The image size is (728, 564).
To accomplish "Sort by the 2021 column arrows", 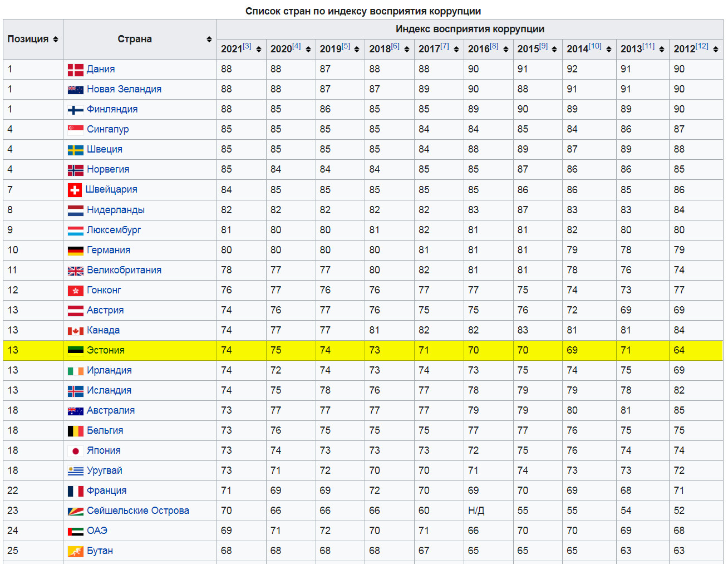I will (258, 49).
